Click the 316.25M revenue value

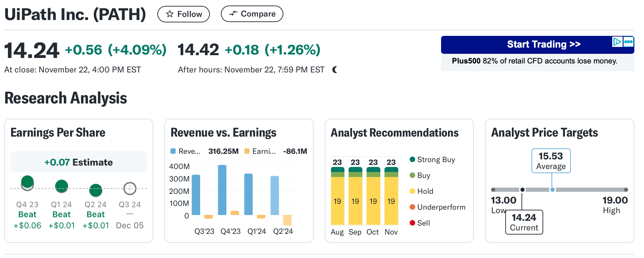(224, 151)
